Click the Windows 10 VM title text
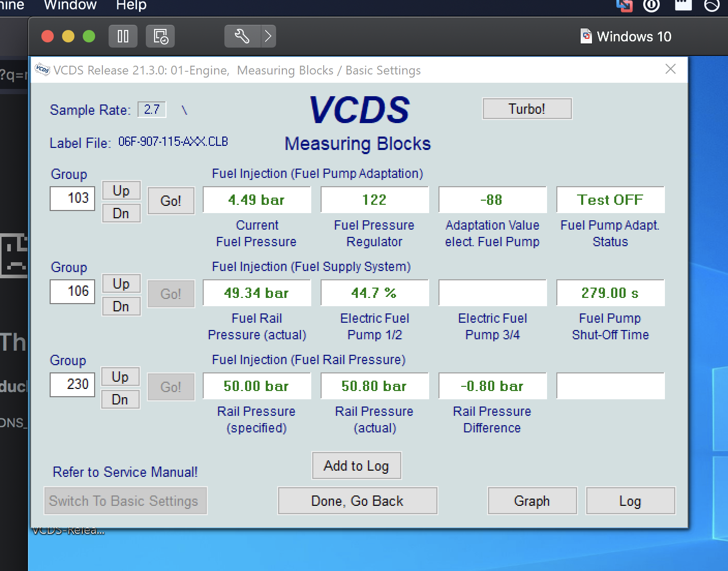Image resolution: width=728 pixels, height=571 pixels. (634, 36)
